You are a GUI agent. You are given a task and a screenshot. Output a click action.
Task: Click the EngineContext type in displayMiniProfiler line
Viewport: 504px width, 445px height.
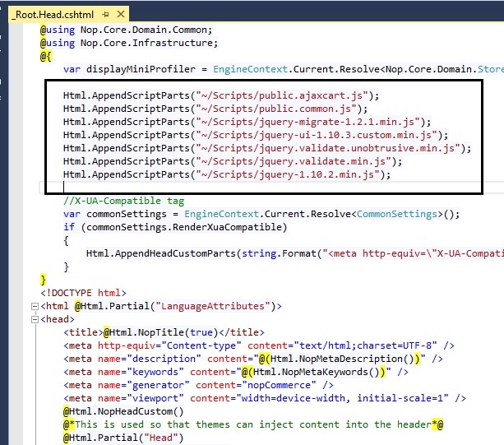[x=250, y=69]
